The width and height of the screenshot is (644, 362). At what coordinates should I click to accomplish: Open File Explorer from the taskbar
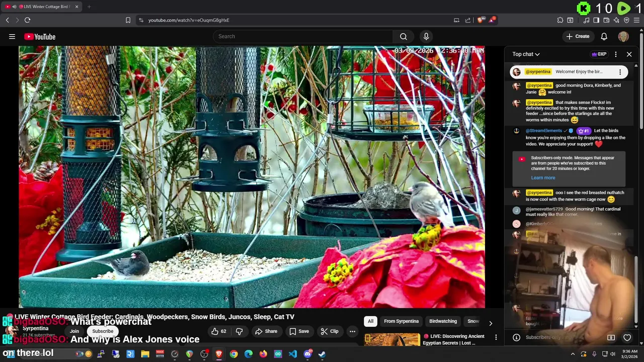tap(145, 354)
